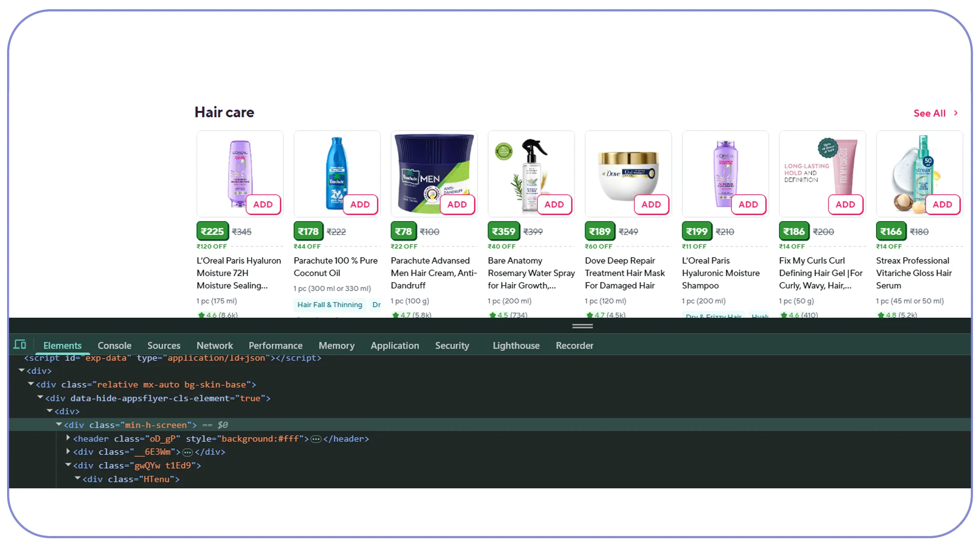This screenshot has width=980, height=547.
Task: Open the Performance tab
Action: (276, 345)
